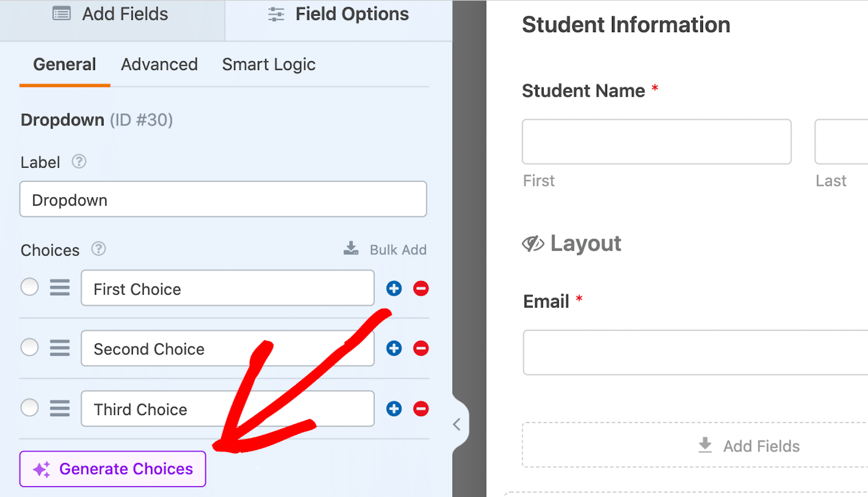Click into the Label text field
The height and width of the screenshot is (497, 868).
click(223, 200)
